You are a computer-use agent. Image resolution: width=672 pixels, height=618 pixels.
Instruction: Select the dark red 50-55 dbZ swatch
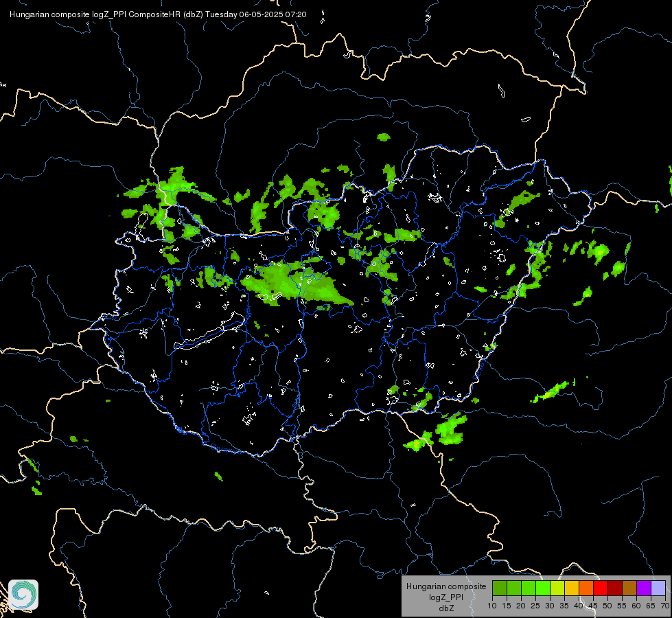tap(615, 588)
